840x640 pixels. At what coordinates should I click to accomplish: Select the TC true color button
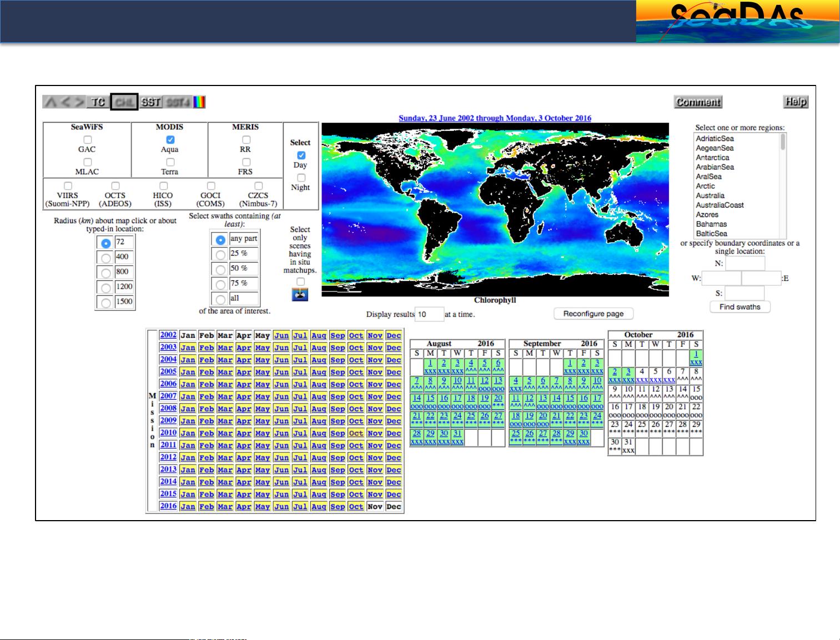point(98,102)
